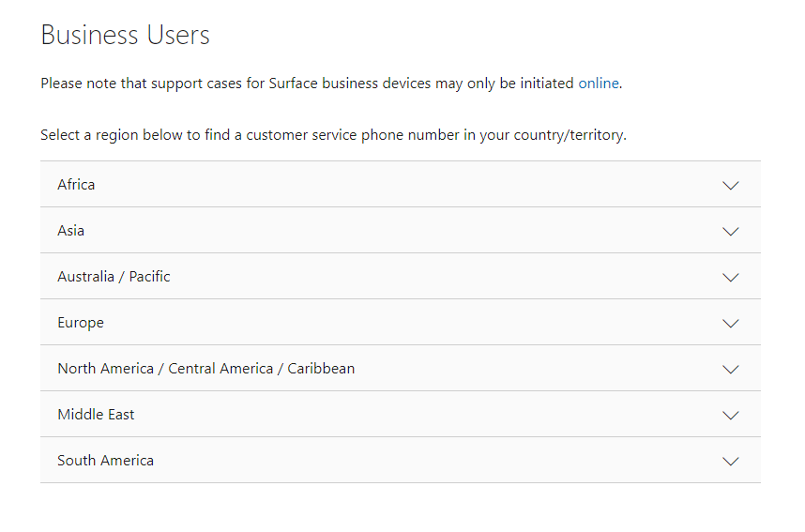Click the South America chevron icon
805x532 pixels.
pos(731,461)
